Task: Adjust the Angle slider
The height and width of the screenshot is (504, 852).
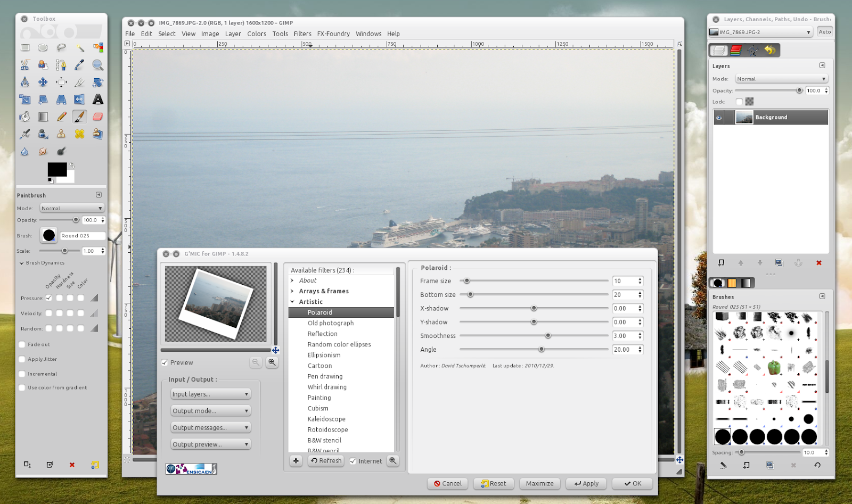Action: pos(542,350)
